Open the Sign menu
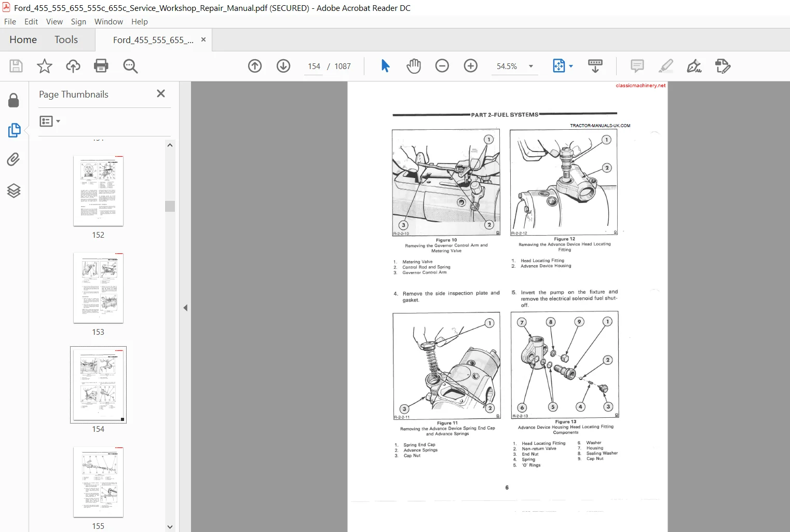790x532 pixels. click(x=78, y=21)
